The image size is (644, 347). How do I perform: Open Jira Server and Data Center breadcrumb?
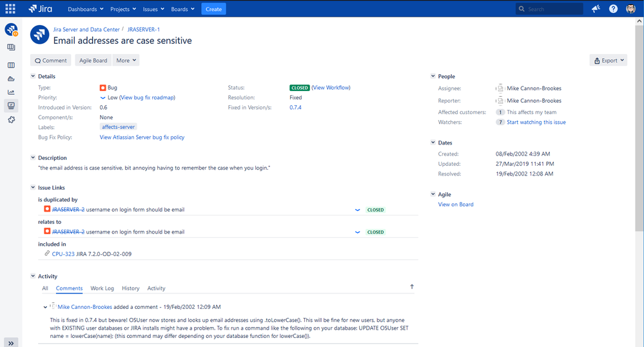click(86, 30)
